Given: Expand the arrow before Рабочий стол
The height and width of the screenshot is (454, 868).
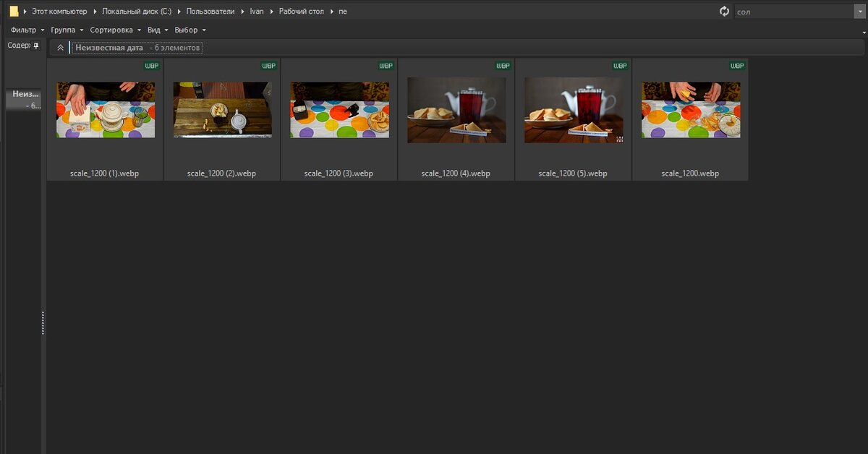Looking at the screenshot, I should (273, 12).
